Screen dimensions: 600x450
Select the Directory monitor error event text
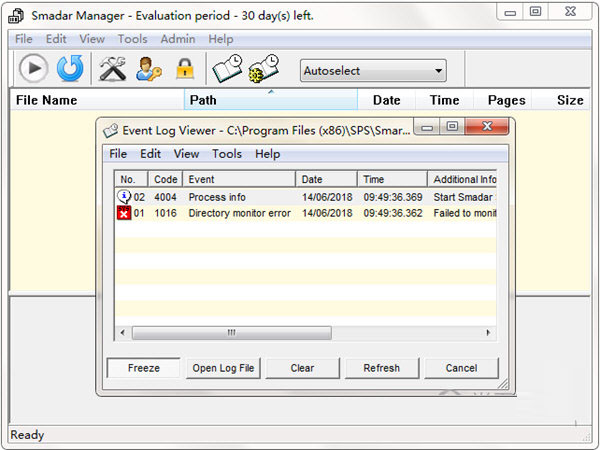pyautogui.click(x=240, y=213)
